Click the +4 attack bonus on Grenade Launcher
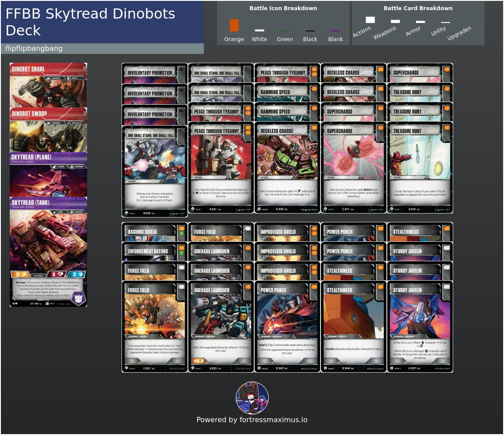504x435 pixels. [199, 361]
